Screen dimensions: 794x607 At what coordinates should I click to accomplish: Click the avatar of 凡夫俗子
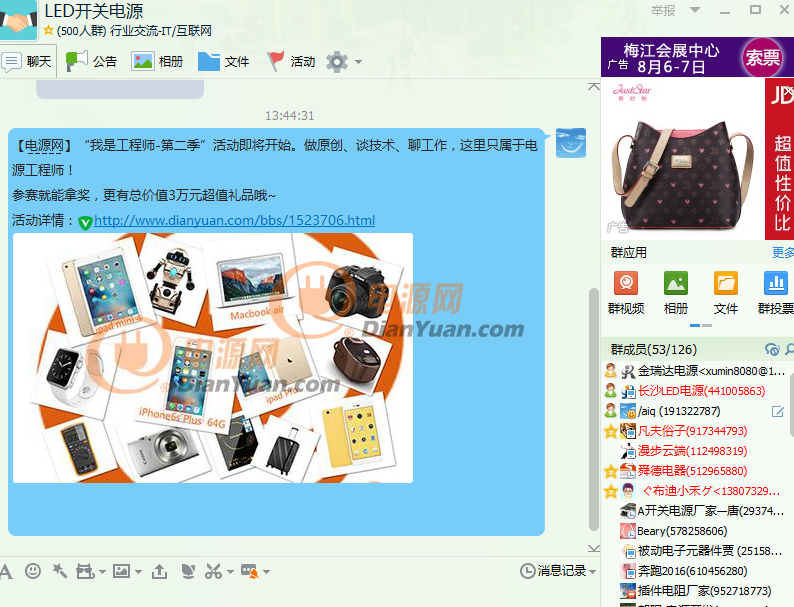628,431
